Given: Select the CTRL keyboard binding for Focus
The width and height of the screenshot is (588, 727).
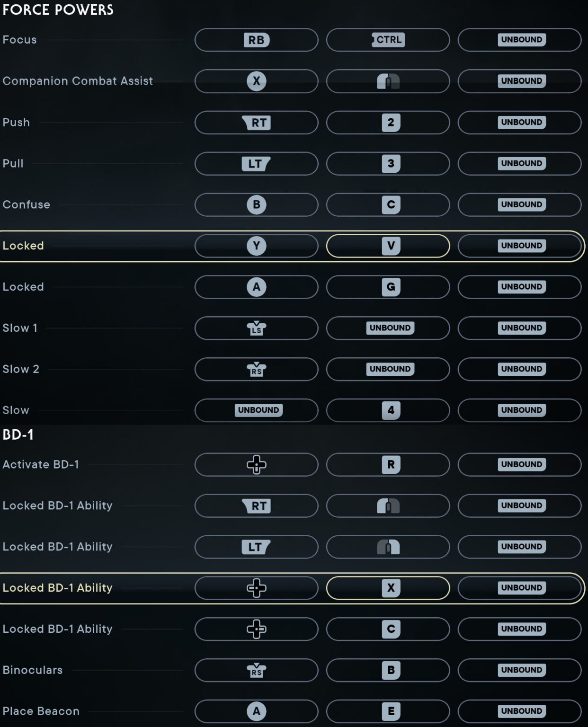Looking at the screenshot, I should click(x=388, y=40).
